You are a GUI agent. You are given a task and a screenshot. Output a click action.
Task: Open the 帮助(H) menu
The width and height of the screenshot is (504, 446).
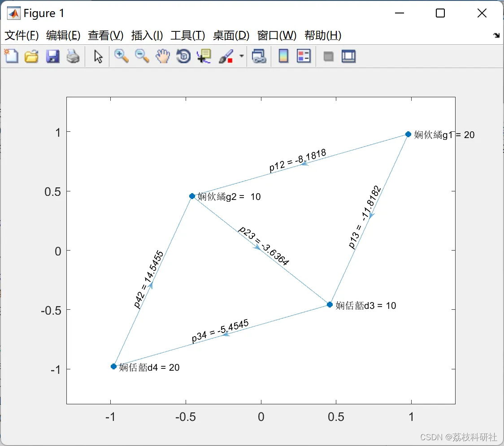tap(323, 35)
